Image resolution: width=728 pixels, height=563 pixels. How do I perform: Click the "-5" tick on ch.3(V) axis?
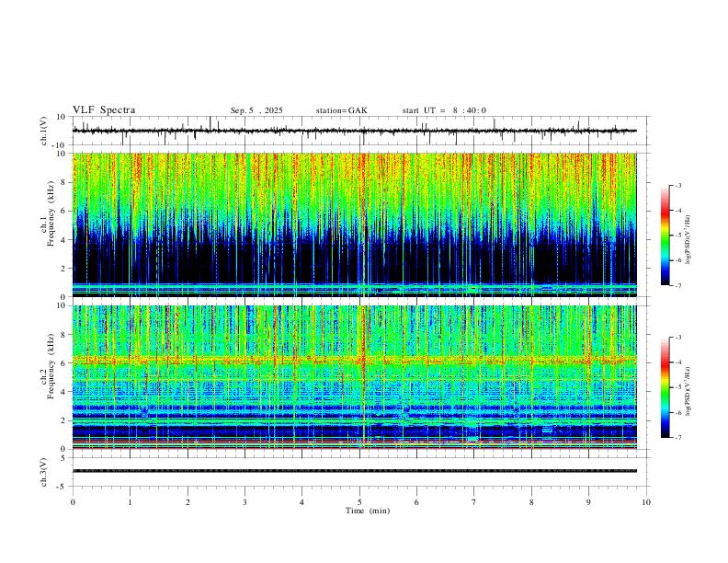[x=63, y=487]
